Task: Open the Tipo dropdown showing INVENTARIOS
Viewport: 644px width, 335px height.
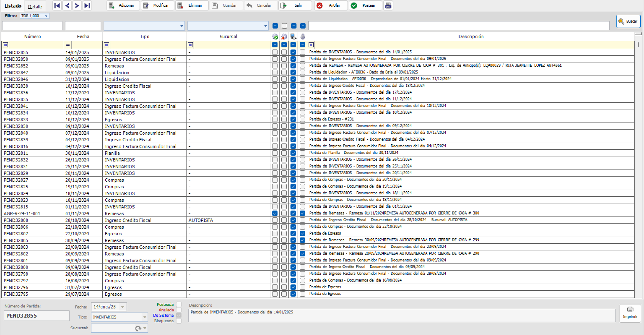Action: (144, 317)
